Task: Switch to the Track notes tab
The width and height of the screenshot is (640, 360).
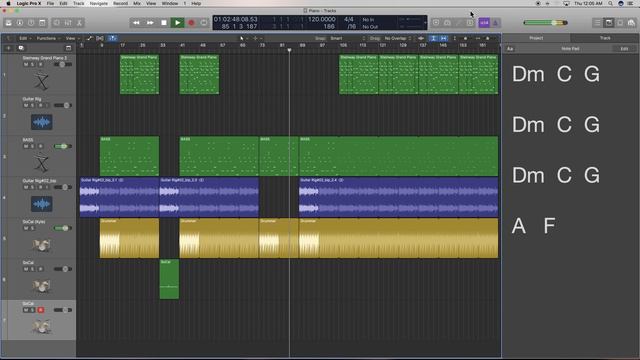Action: pos(605,38)
